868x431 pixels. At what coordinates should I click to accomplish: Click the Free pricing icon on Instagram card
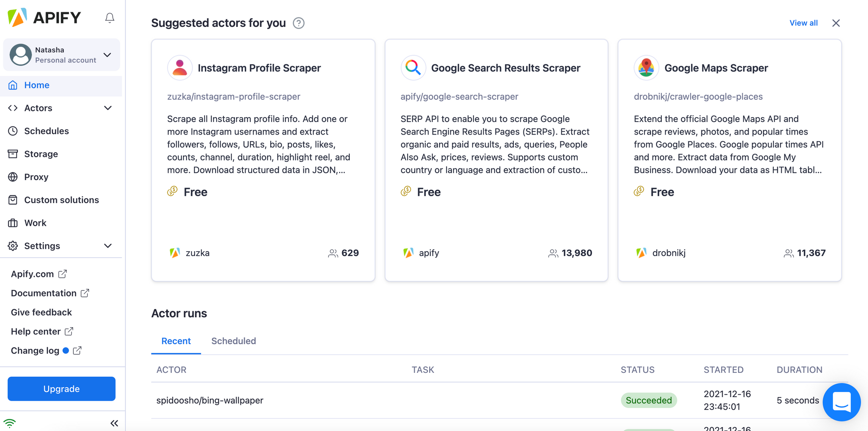[172, 191]
